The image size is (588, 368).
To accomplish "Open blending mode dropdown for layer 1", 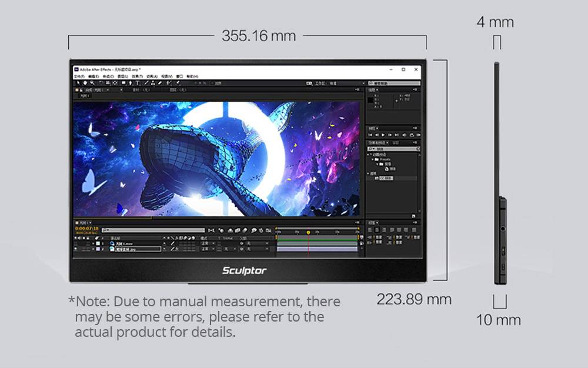I will click(208, 243).
